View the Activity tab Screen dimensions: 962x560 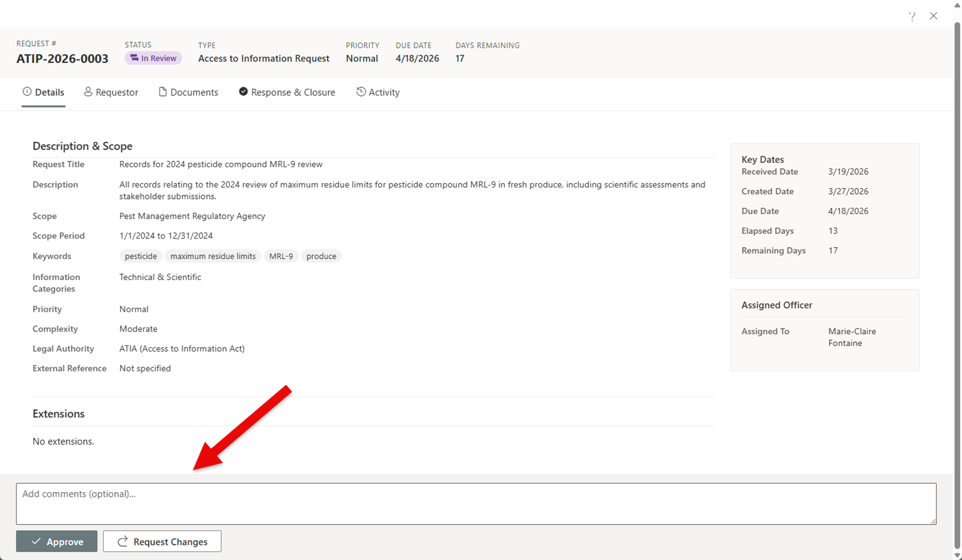point(378,92)
